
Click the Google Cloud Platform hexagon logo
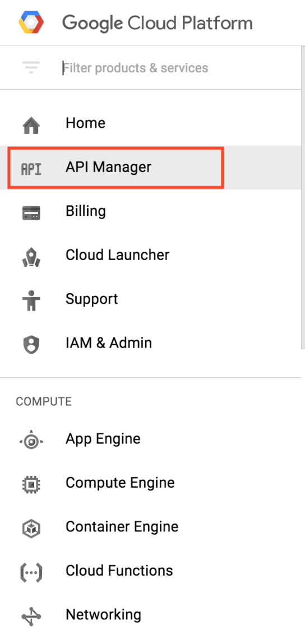click(x=31, y=22)
